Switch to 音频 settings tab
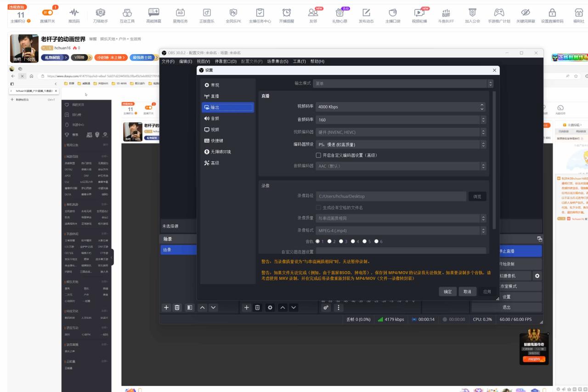The width and height of the screenshot is (588, 392). pos(228,119)
